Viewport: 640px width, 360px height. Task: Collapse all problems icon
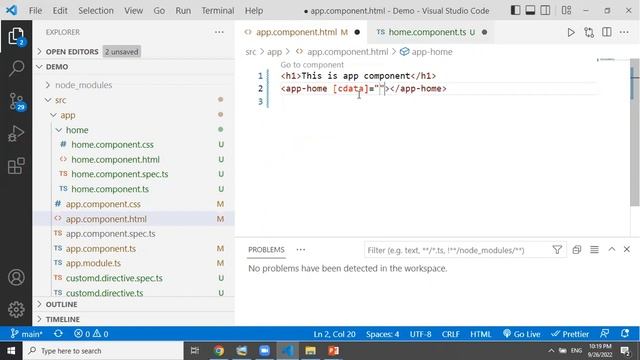click(576, 249)
